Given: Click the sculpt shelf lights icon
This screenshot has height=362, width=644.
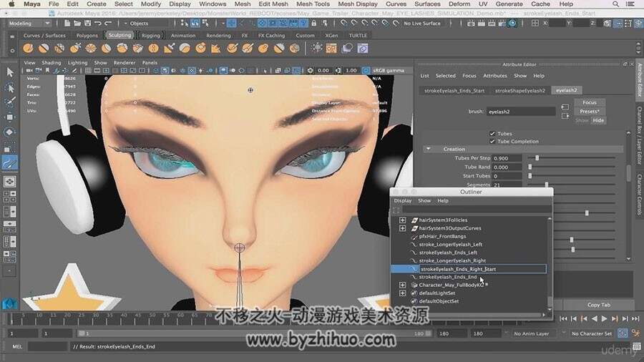Looking at the screenshot, I should [x=317, y=48].
